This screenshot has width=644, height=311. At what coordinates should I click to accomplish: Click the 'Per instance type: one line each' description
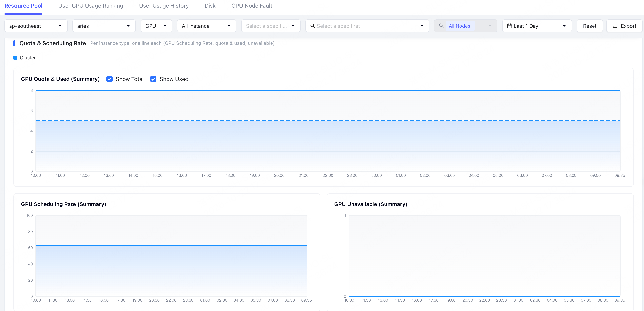tap(182, 43)
